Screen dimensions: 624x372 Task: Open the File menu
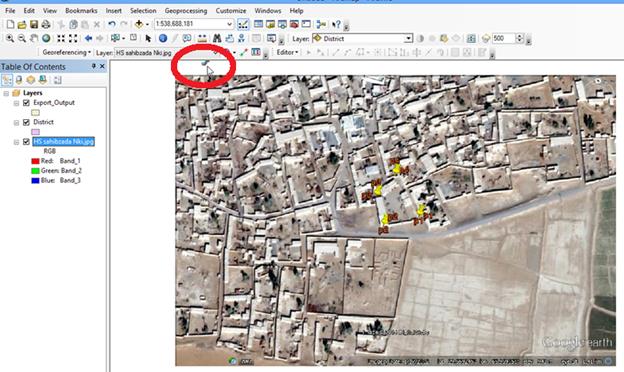tap(10, 11)
